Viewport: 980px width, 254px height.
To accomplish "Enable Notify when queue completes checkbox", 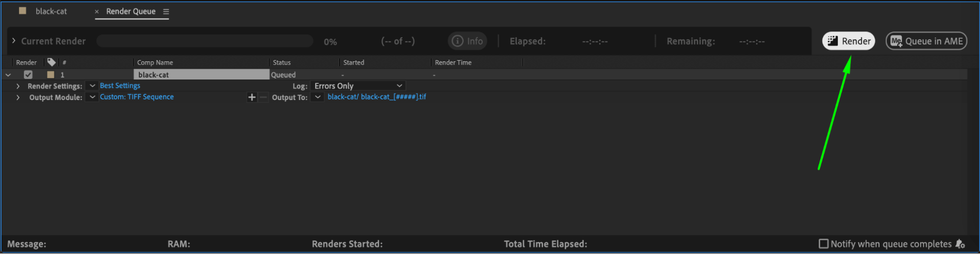I will tap(824, 244).
